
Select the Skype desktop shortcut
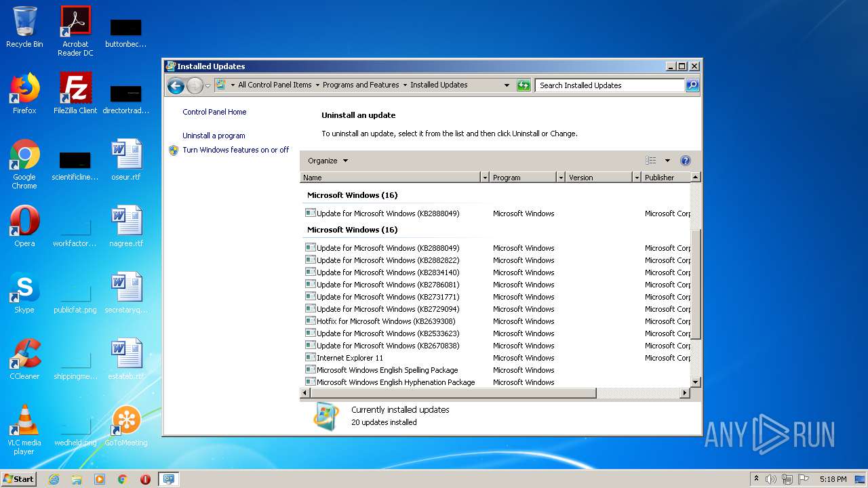click(x=24, y=293)
